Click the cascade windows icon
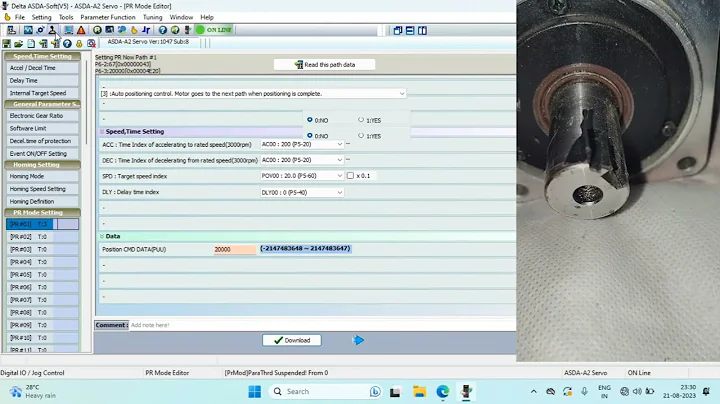The height and width of the screenshot is (404, 720). coord(398,31)
